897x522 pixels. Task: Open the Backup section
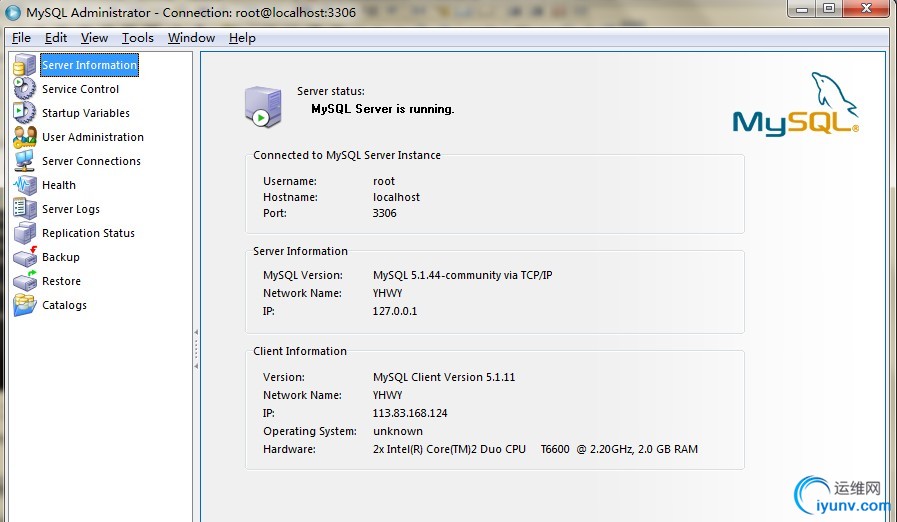coord(61,258)
